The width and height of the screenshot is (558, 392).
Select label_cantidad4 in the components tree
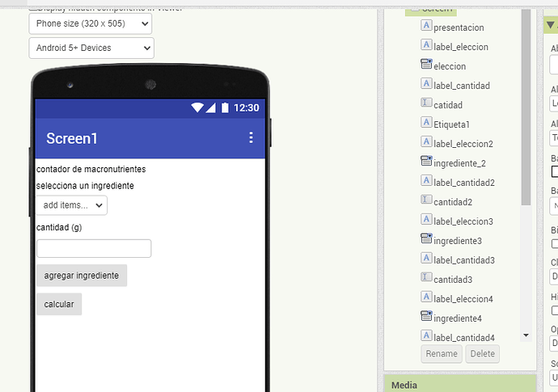pyautogui.click(x=464, y=338)
